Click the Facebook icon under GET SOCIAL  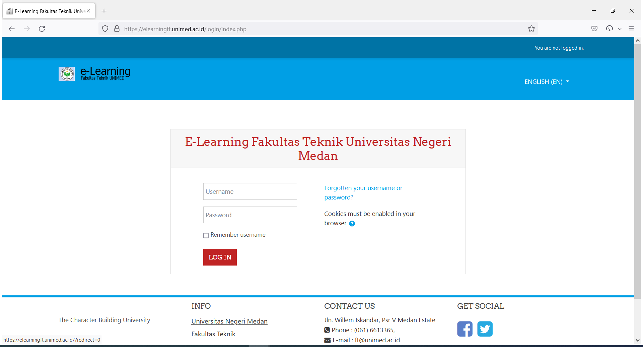point(464,329)
